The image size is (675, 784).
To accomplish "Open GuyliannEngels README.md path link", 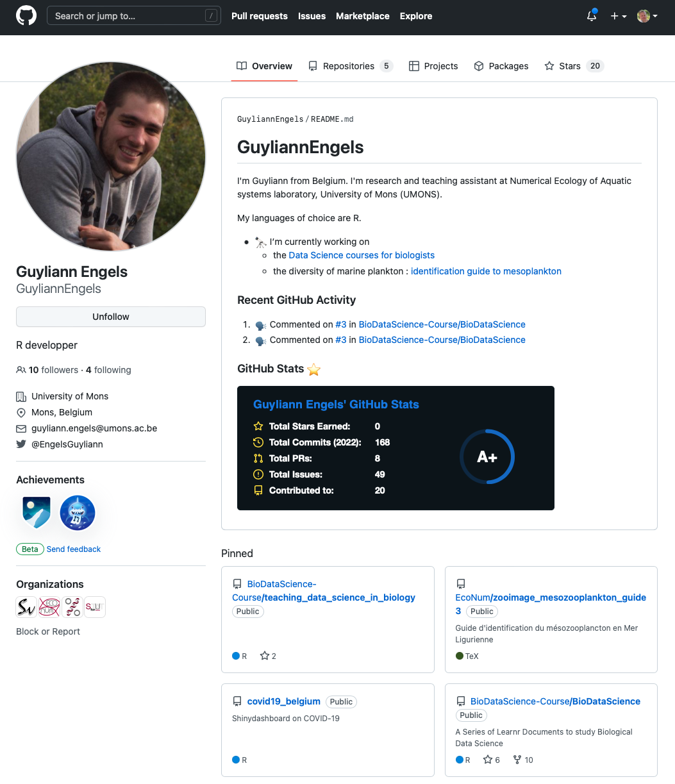I will (296, 119).
